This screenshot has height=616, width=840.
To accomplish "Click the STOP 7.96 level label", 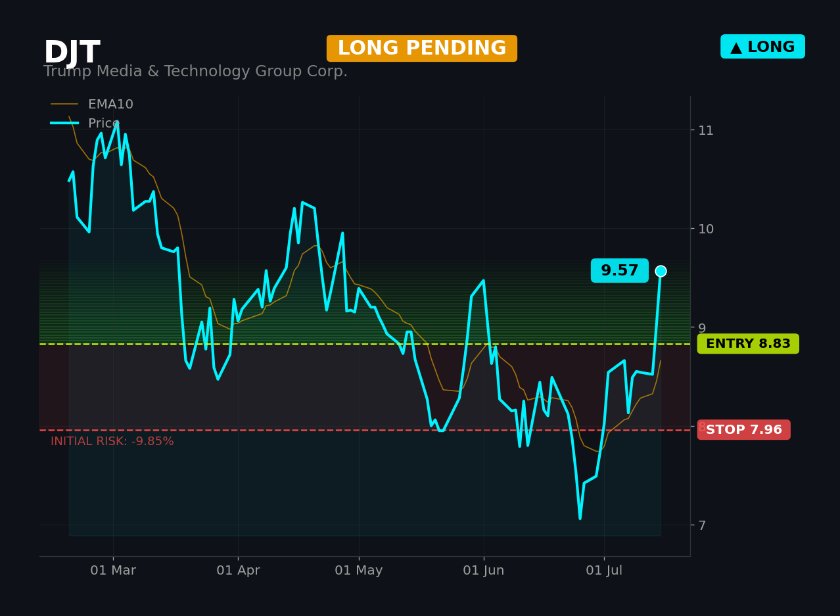I will (x=744, y=430).
